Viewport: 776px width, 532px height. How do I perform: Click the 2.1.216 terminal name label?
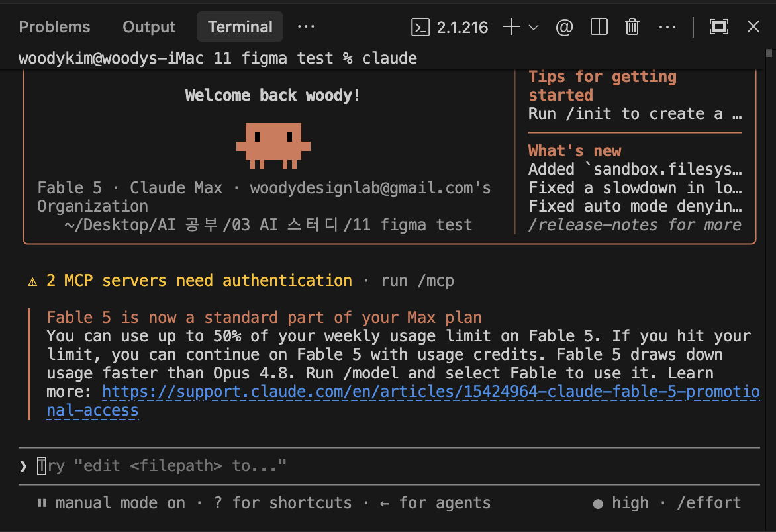pyautogui.click(x=462, y=27)
